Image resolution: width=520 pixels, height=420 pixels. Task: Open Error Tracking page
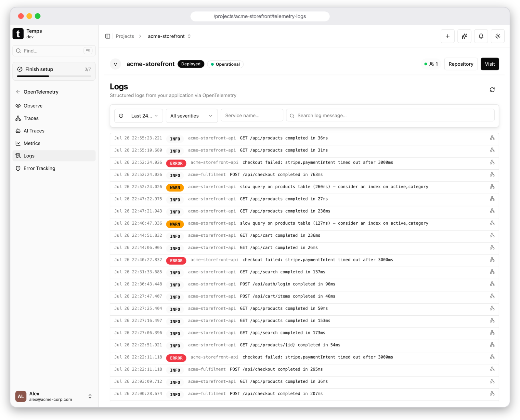(54, 168)
